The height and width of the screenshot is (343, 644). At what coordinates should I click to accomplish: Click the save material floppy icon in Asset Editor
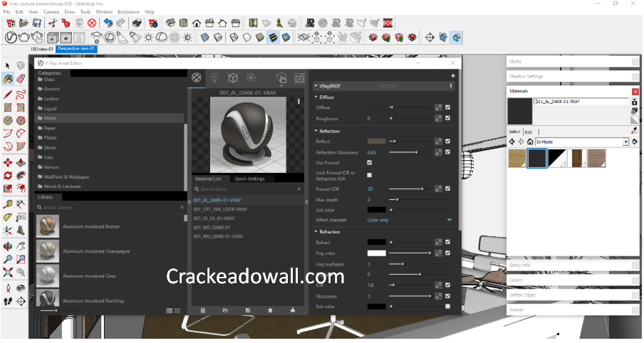coord(248,310)
